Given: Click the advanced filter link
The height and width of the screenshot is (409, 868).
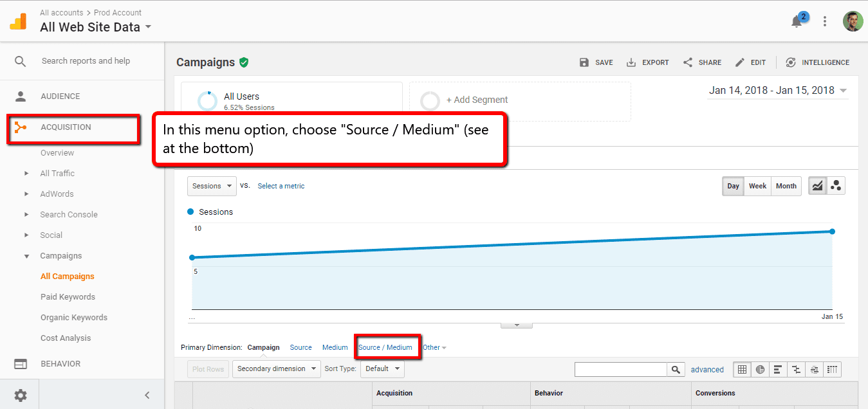Looking at the screenshot, I should coord(707,369).
